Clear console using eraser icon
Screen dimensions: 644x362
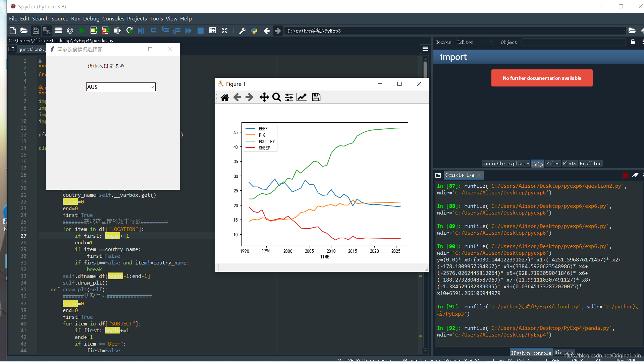coord(635,175)
